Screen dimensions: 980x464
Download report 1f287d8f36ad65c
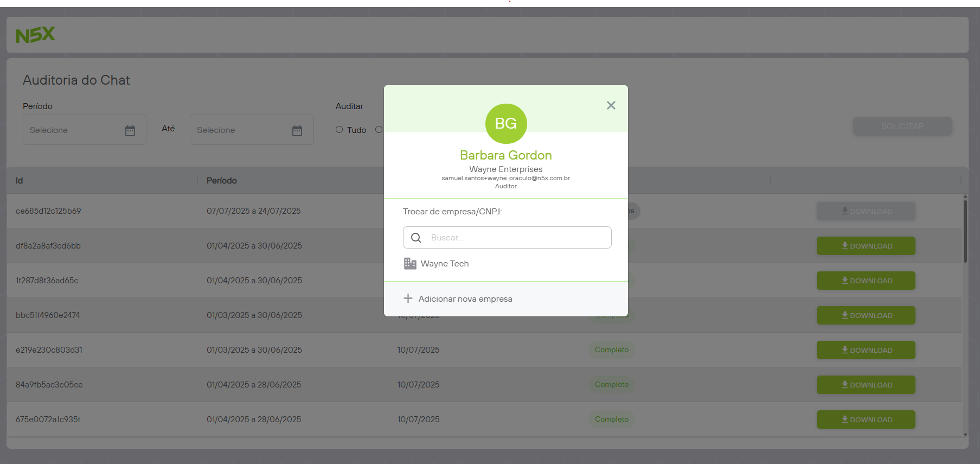coord(866,281)
